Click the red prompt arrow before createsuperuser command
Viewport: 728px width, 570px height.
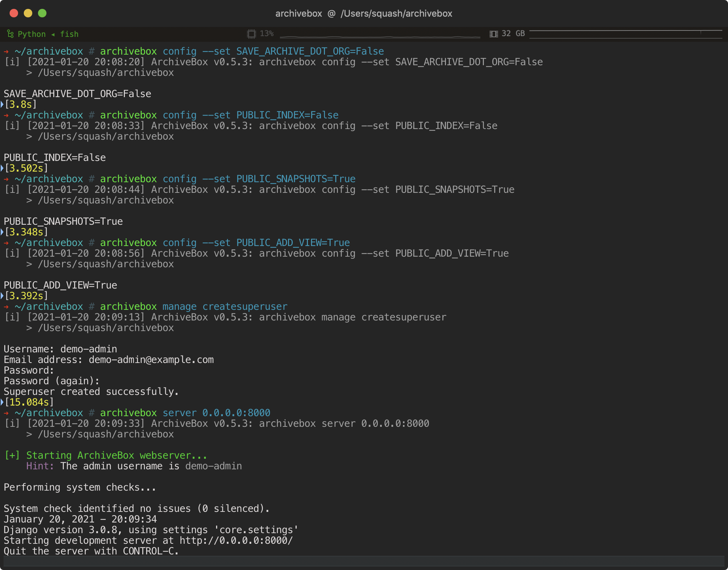tap(6, 307)
